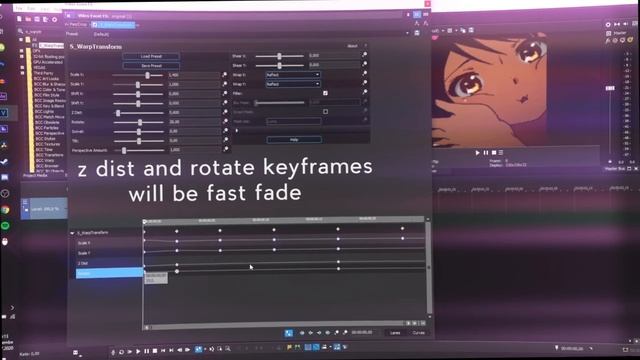Stop the video preview

(x=493, y=153)
